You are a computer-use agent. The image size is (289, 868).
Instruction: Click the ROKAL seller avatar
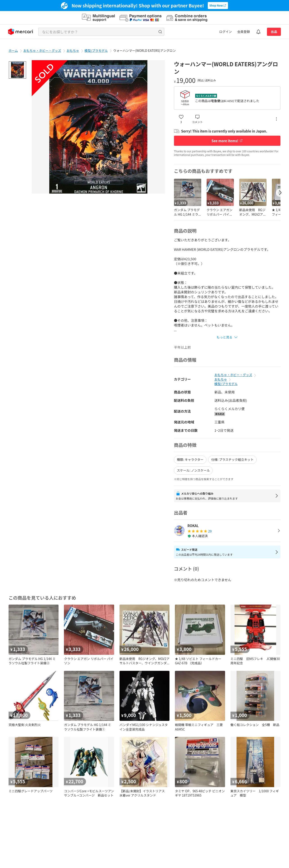[179, 530]
